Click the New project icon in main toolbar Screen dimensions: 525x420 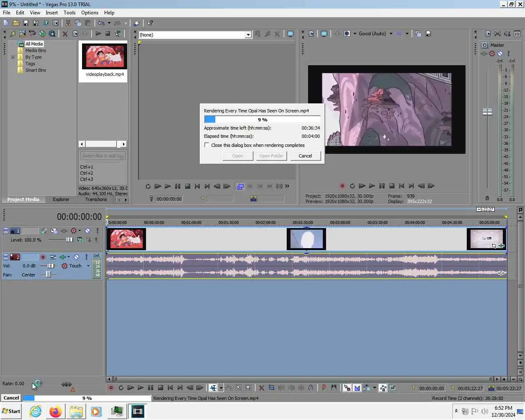pyautogui.click(x=6, y=23)
